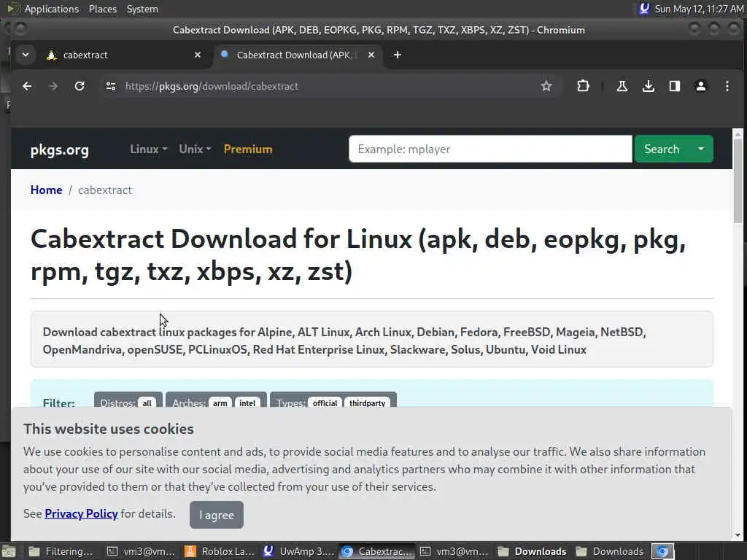747x560 pixels.
Task: Close the Cabextract Download tab
Action: point(371,55)
